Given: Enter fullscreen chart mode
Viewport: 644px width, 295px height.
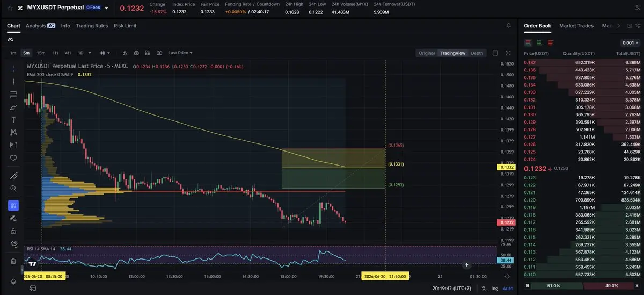Looking at the screenshot, I should click(508, 53).
